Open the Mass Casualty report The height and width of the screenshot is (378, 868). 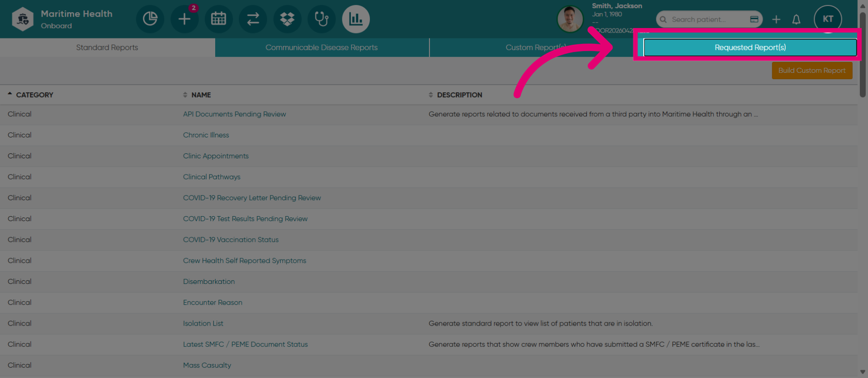pos(207,365)
